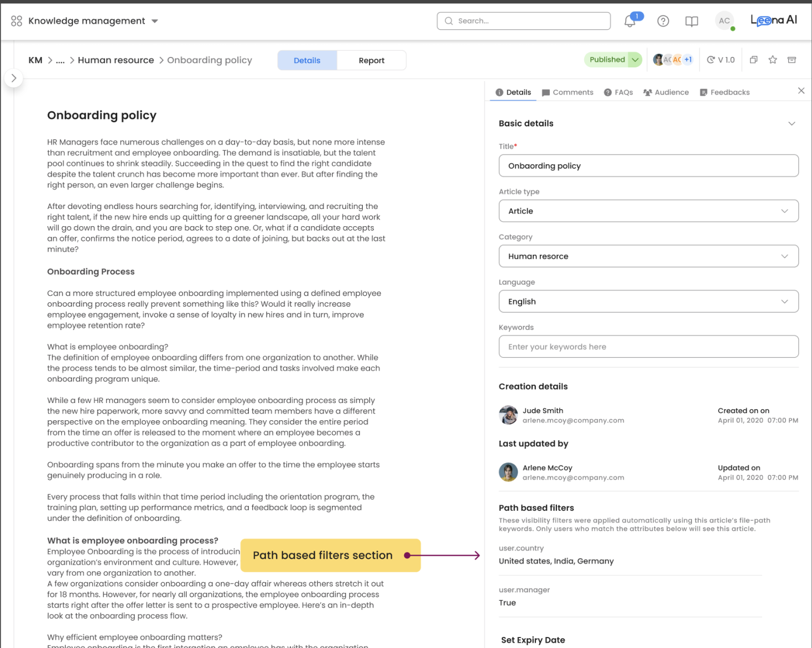View the collaborator avatars group

click(673, 60)
